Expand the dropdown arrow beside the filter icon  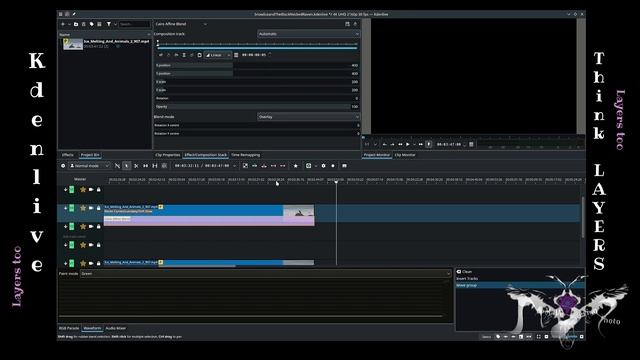[116, 24]
